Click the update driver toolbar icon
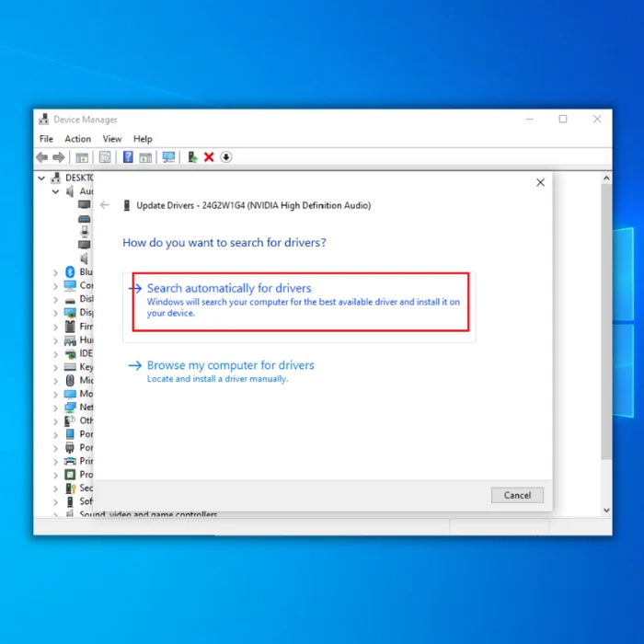 (192, 157)
